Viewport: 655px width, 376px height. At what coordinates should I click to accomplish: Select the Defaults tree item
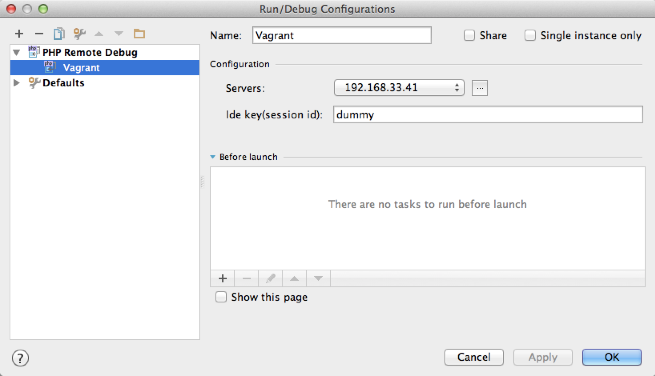tap(63, 83)
